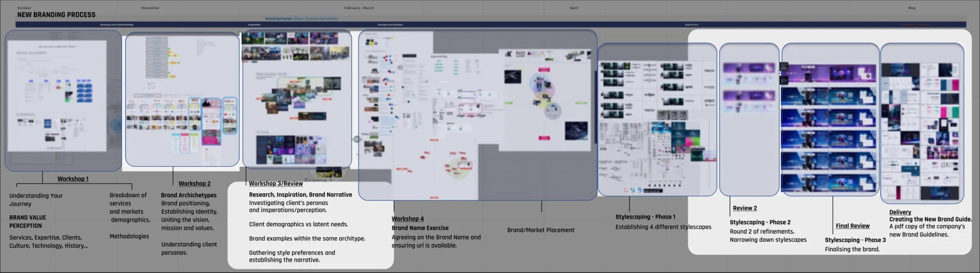Select the Services, Expertise, Clients text
The width and height of the screenshot is (980, 273).
(48, 241)
